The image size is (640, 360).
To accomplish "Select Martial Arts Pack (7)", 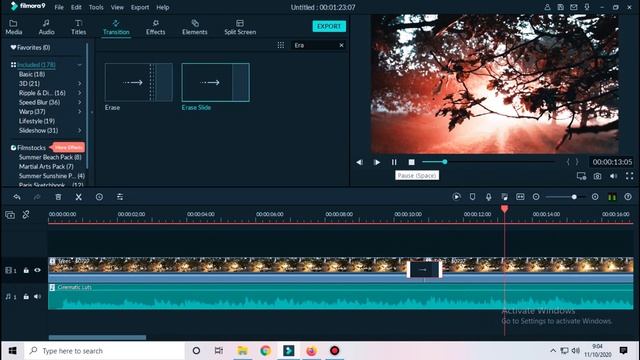I will pos(46,167).
